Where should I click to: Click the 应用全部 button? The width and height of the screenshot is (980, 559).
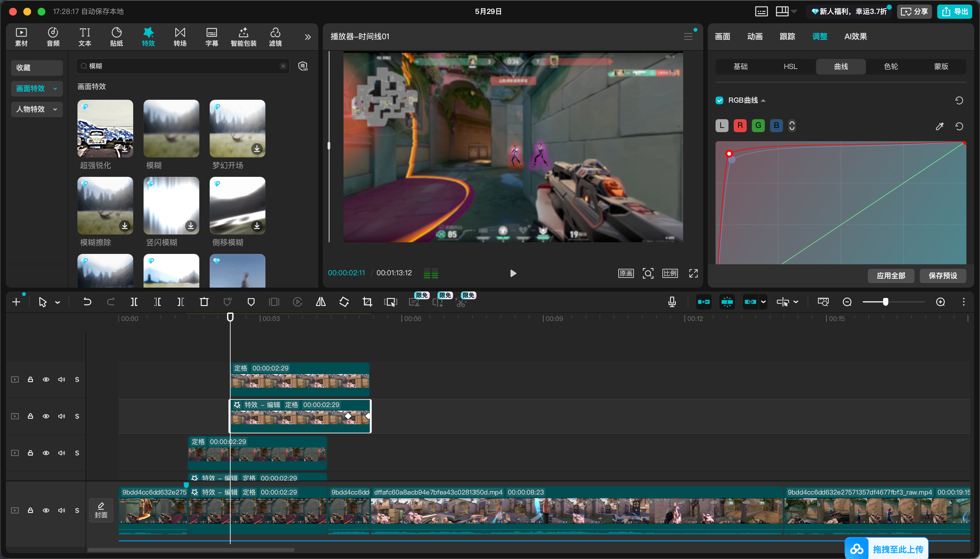pyautogui.click(x=891, y=276)
